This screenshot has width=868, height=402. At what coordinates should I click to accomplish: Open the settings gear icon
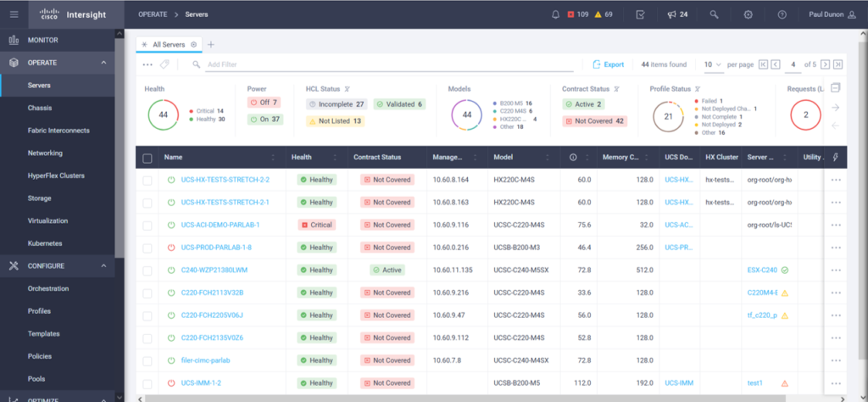coord(748,14)
